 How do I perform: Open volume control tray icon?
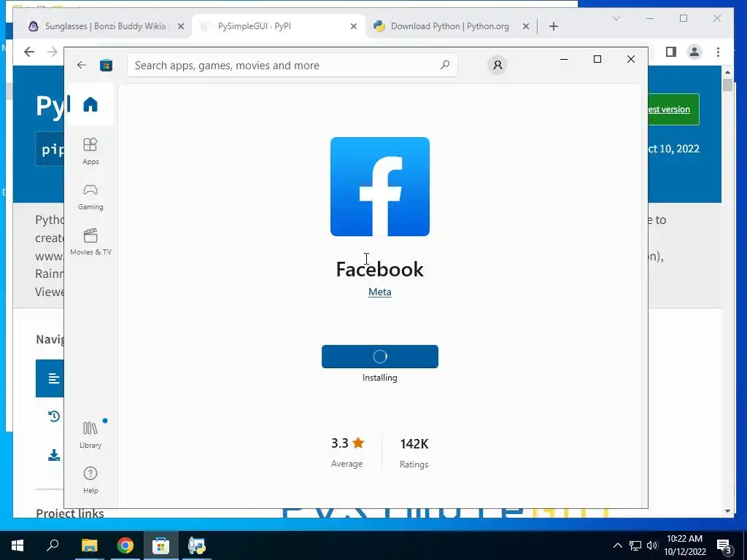click(x=652, y=545)
